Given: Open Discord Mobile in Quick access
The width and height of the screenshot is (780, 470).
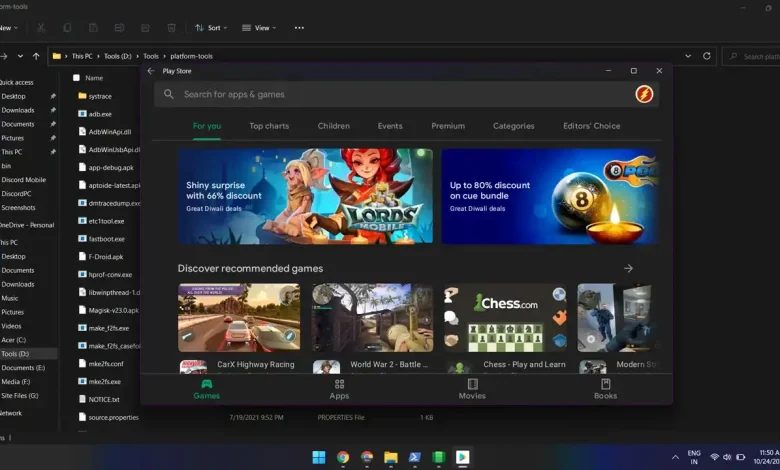Looking at the screenshot, I should [x=23, y=180].
